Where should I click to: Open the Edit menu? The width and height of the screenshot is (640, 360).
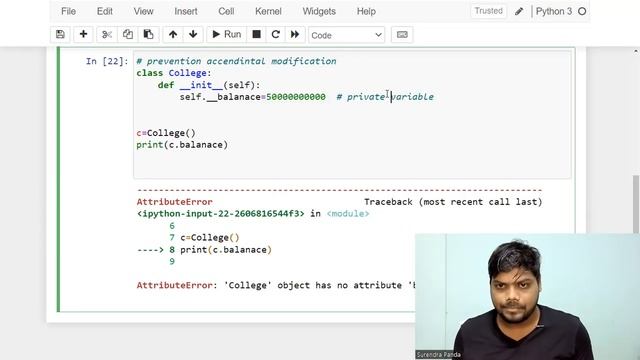coord(104,11)
